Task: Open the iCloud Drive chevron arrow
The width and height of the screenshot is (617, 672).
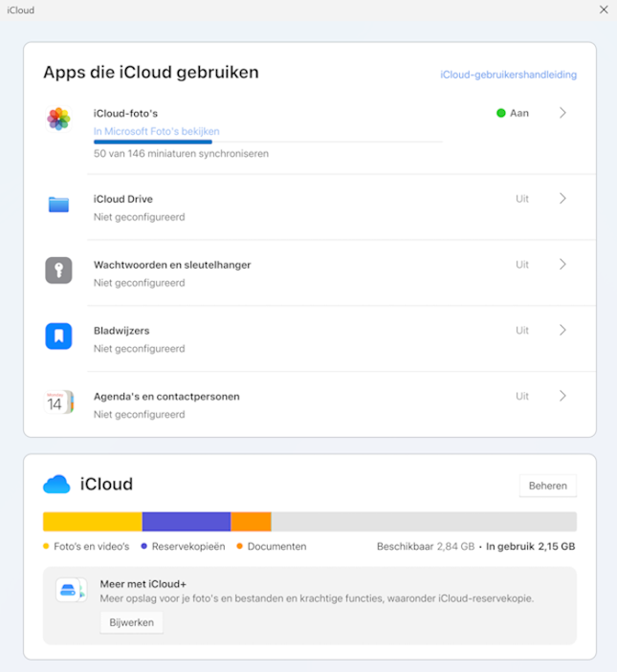Action: pos(563,199)
